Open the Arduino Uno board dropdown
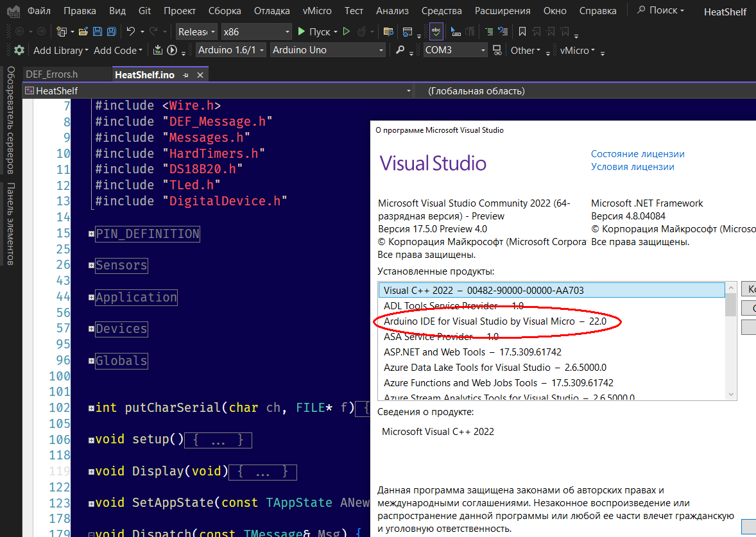The height and width of the screenshot is (537, 756). tap(328, 50)
